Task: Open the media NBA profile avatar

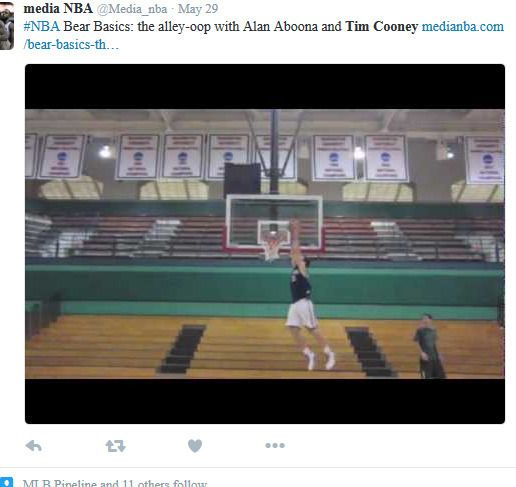Action: click(x=7, y=25)
